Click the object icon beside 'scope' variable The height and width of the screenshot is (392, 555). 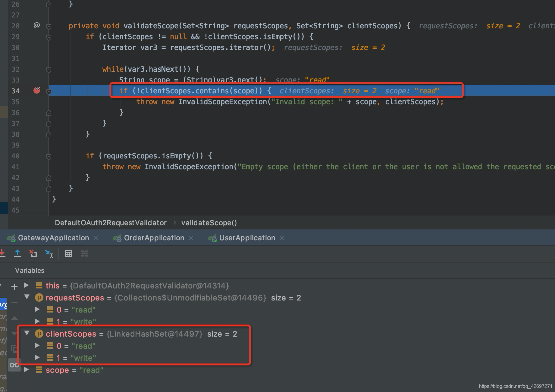pyautogui.click(x=39, y=369)
